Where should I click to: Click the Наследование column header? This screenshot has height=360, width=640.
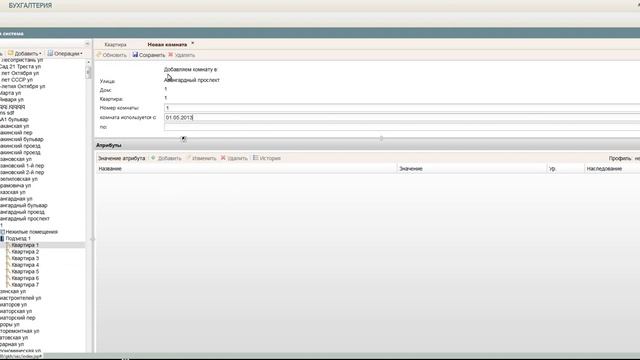point(612,169)
